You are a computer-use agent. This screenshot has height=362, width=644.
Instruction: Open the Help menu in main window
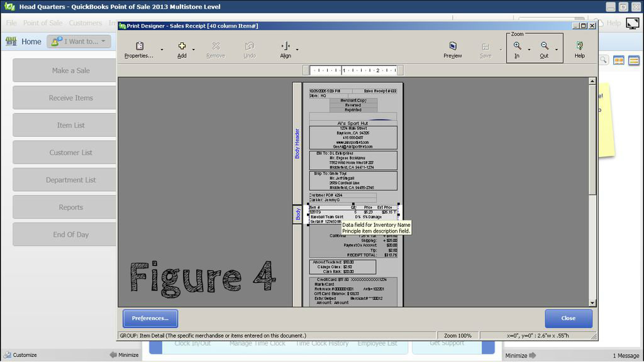pyautogui.click(x=614, y=23)
